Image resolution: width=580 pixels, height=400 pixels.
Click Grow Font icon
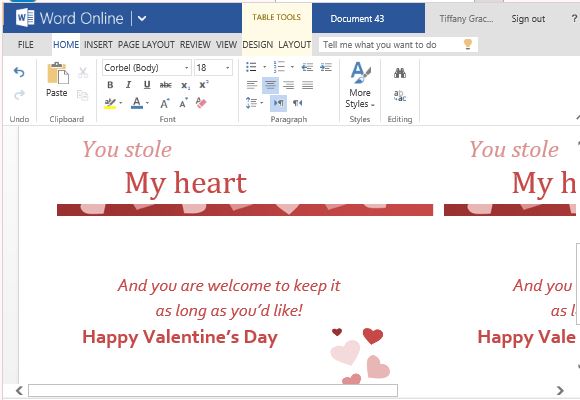165,103
